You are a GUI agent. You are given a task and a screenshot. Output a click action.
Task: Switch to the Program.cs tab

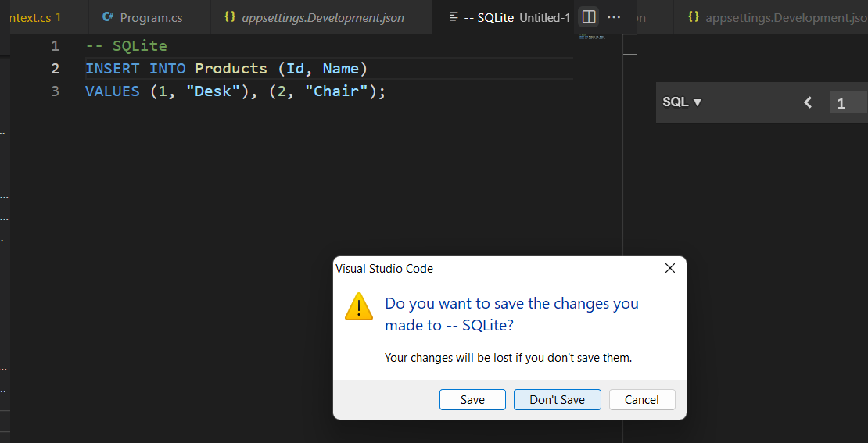149,17
